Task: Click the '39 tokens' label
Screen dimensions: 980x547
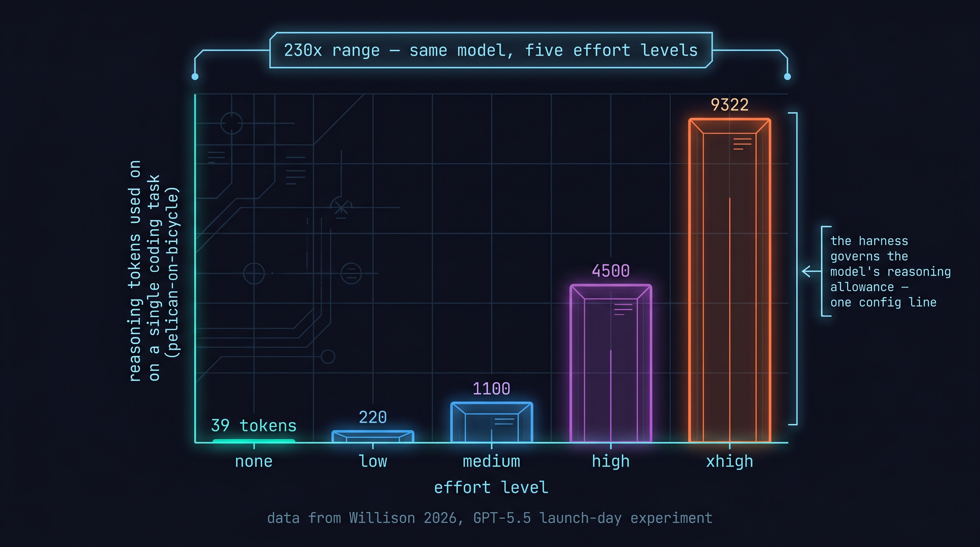Action: (254, 426)
